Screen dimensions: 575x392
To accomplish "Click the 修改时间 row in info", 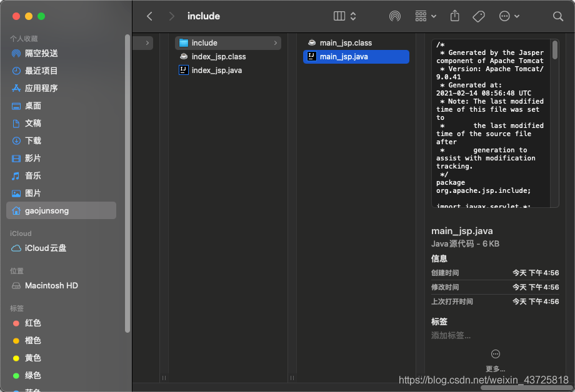I will coord(495,287).
